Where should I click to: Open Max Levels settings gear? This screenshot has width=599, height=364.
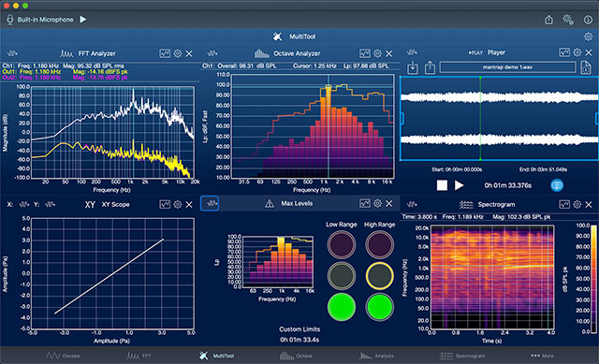(x=377, y=204)
